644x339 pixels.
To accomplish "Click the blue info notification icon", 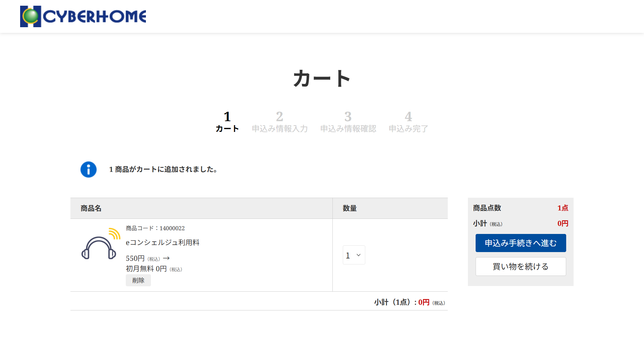I will (x=89, y=169).
